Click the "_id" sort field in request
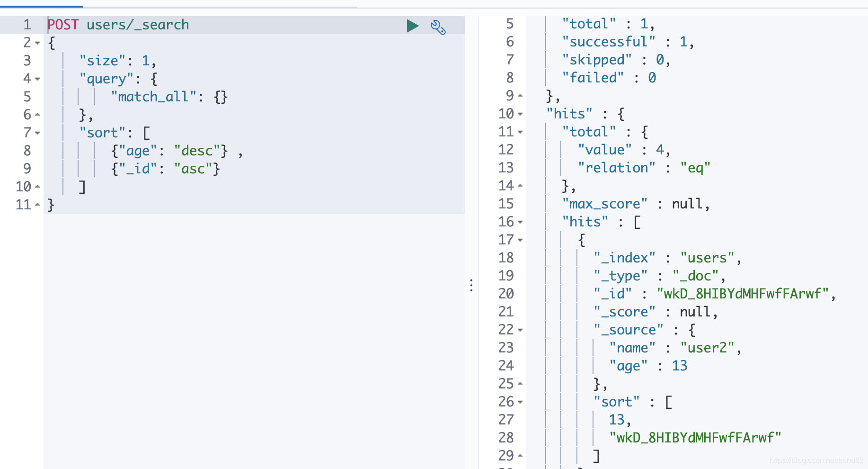The height and width of the screenshot is (469, 868). 138,169
